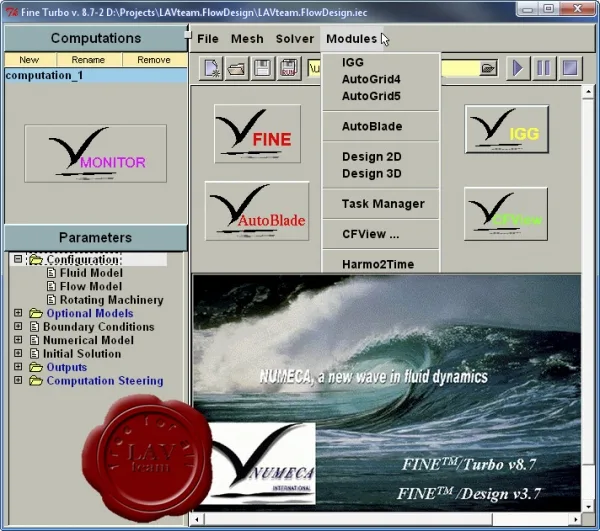Viewport: 600px width, 531px height.
Task: Click the horizontal scrollbar thumb
Action: [x=348, y=520]
